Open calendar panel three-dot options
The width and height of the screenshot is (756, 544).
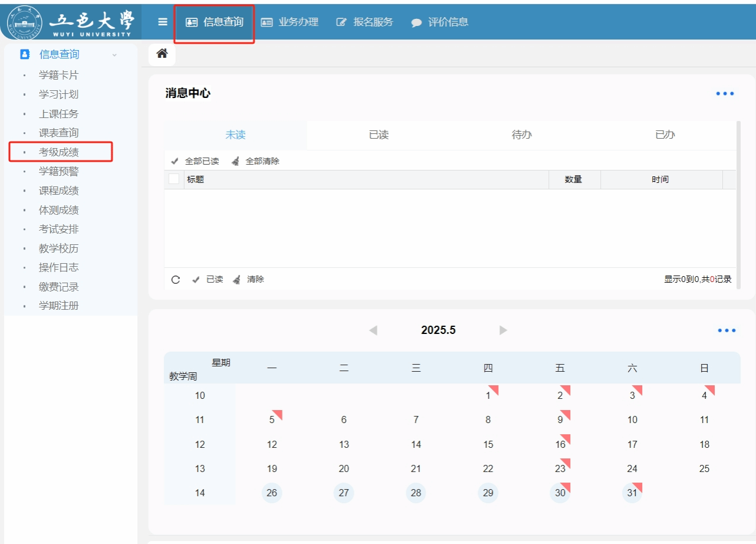coord(727,330)
